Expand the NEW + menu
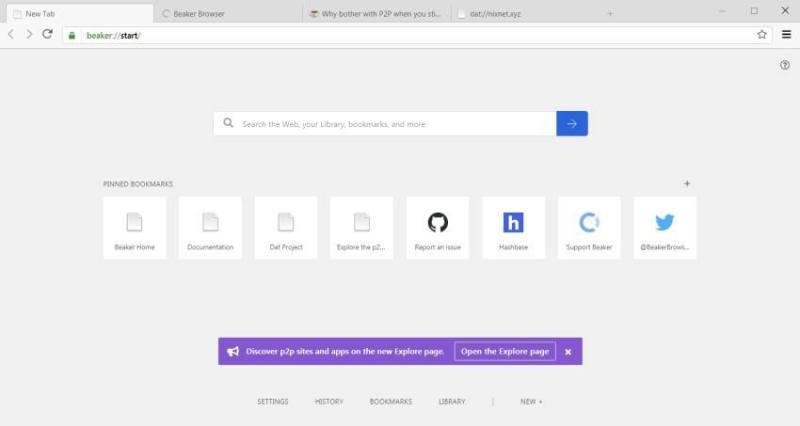 531,402
